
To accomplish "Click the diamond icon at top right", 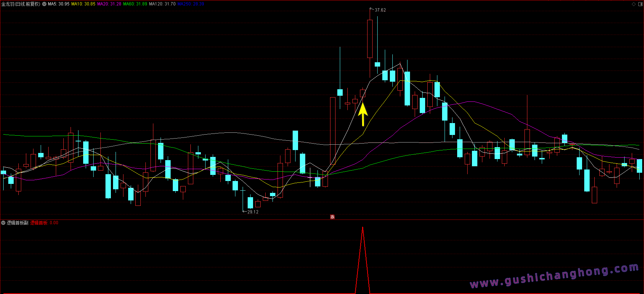I will point(634,4).
